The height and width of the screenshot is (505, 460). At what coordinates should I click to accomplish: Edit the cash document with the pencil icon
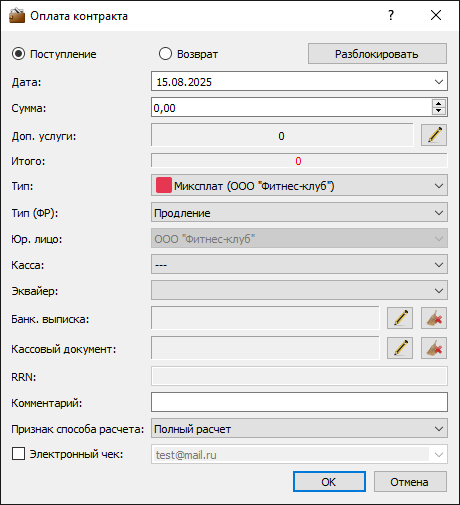click(x=400, y=348)
